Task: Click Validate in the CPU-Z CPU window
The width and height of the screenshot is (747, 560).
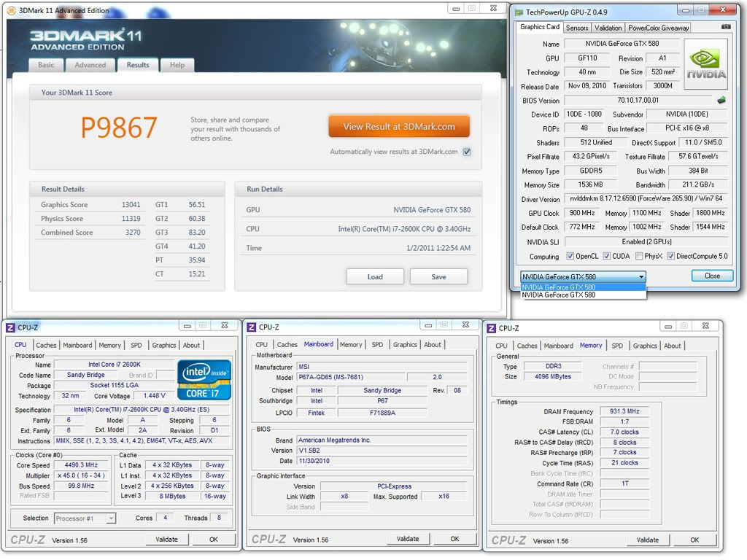Action: click(x=167, y=540)
